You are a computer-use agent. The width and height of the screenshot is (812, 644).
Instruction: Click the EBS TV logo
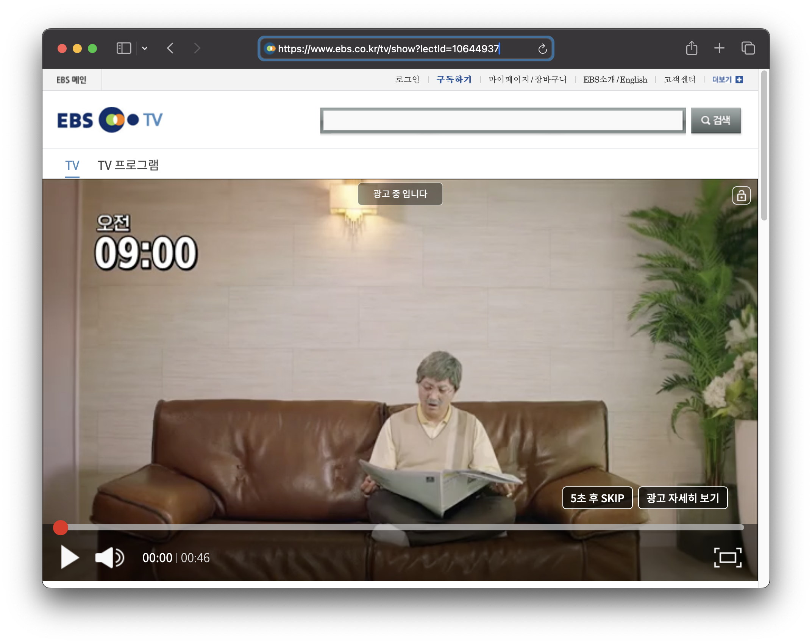(x=110, y=120)
